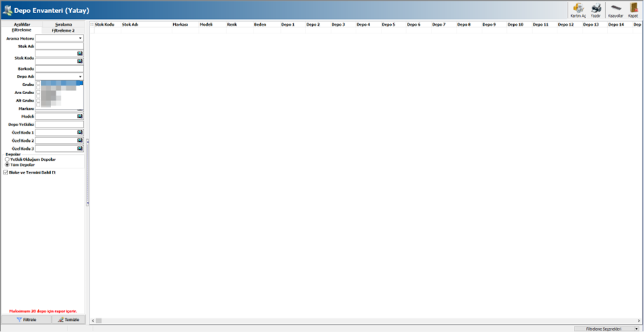644x332 pixels.
Task: Click the Modeli column header
Action: [x=213, y=25]
